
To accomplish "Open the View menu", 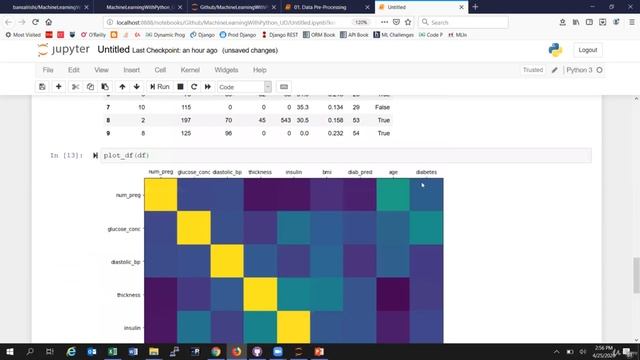I will click(x=101, y=70).
